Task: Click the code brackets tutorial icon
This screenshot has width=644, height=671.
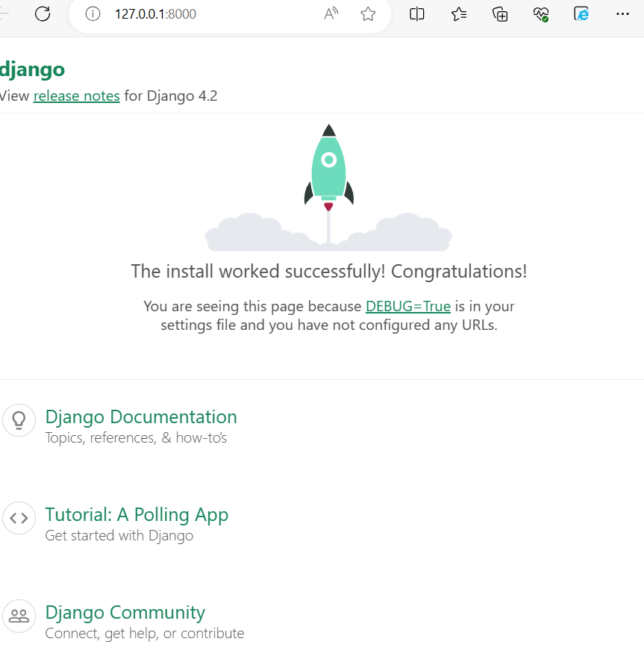Action: click(x=19, y=518)
